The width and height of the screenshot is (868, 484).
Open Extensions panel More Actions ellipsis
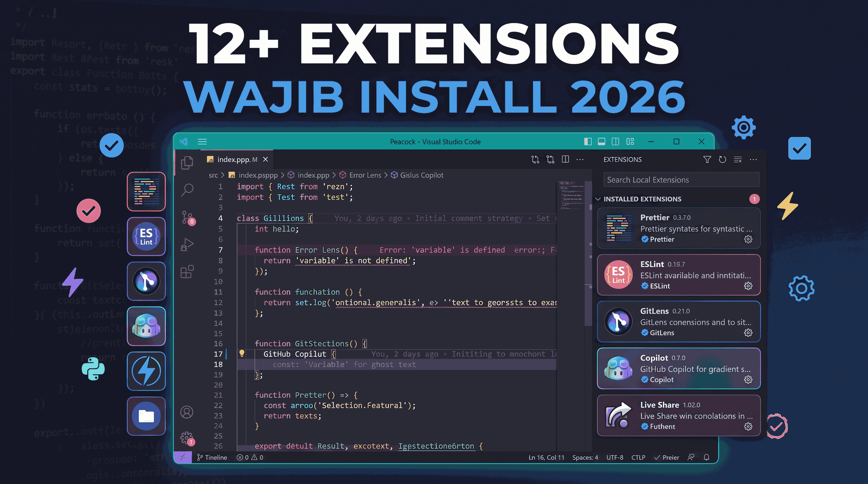pos(754,159)
